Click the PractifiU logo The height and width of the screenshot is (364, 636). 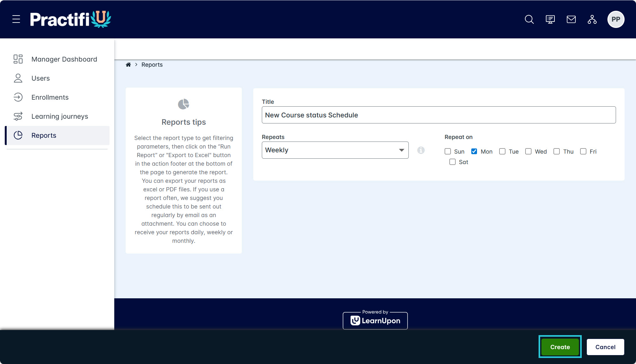pyautogui.click(x=70, y=19)
